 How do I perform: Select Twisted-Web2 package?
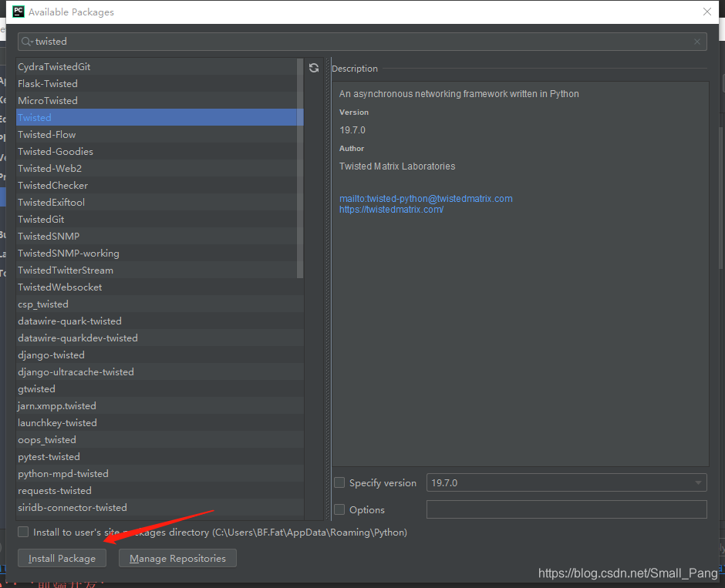coord(160,169)
